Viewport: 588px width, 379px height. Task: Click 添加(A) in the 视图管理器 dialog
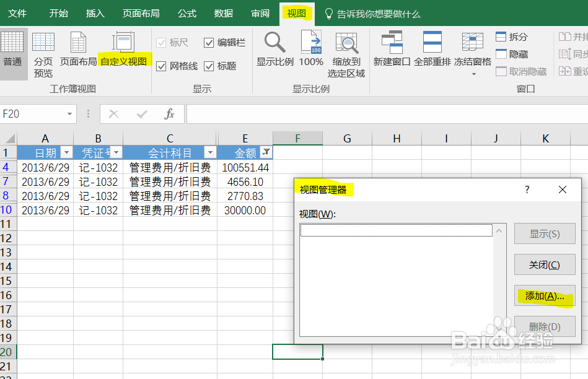coord(545,295)
